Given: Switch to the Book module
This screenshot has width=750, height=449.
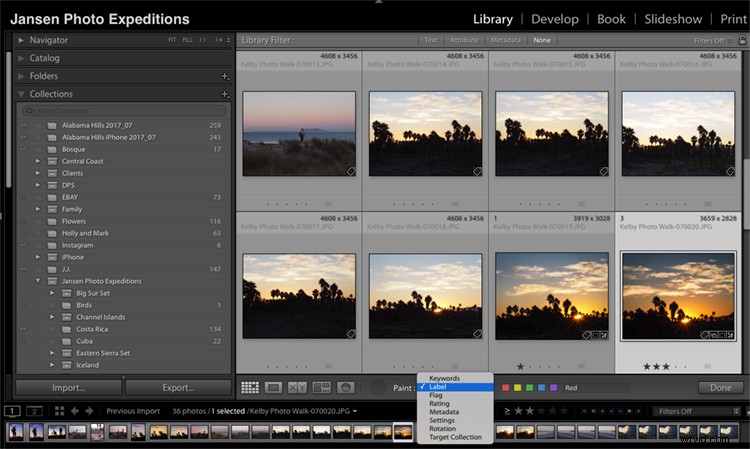Looking at the screenshot, I should (x=611, y=19).
